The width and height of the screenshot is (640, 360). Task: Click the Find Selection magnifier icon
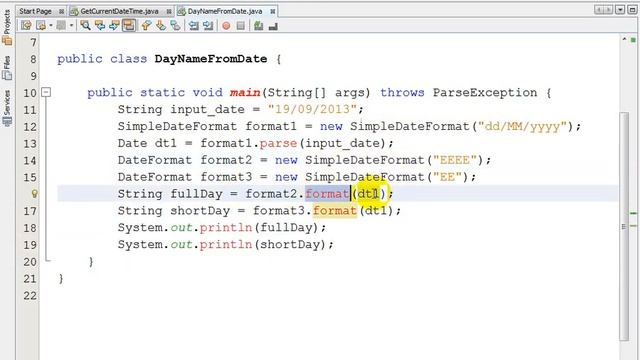coord(85,26)
